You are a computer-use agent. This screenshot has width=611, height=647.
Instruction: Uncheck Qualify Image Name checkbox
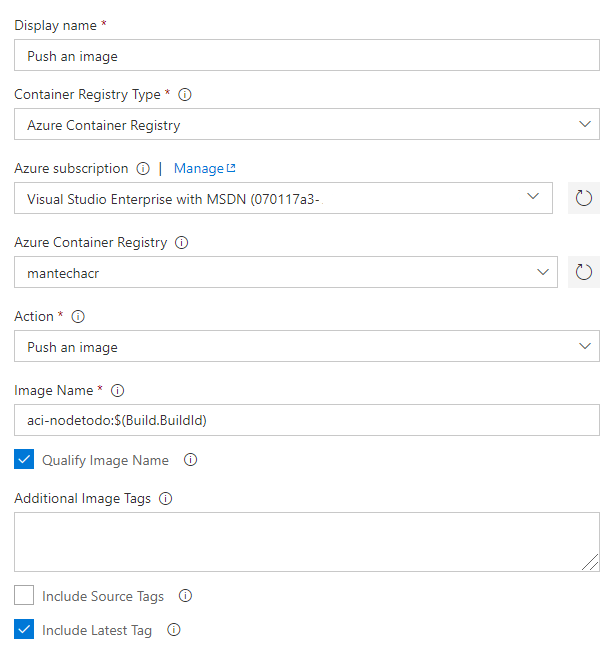tap(24, 459)
